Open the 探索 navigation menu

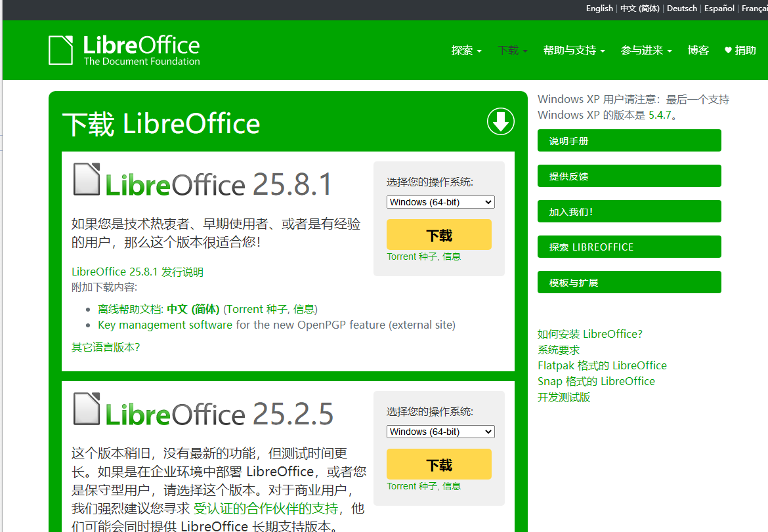pos(466,51)
